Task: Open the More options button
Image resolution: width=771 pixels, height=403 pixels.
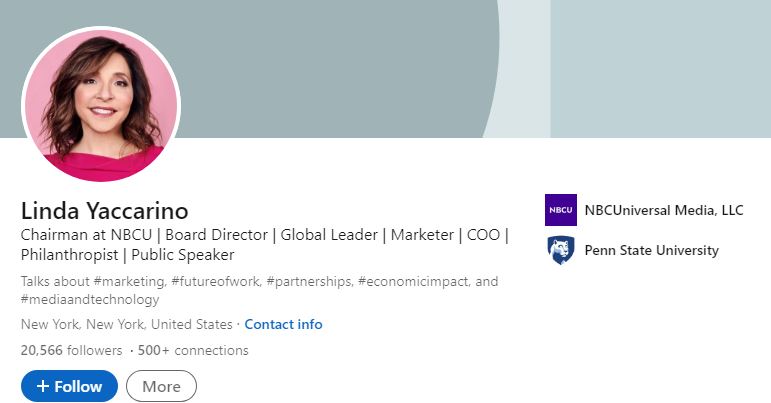Action: (x=161, y=386)
